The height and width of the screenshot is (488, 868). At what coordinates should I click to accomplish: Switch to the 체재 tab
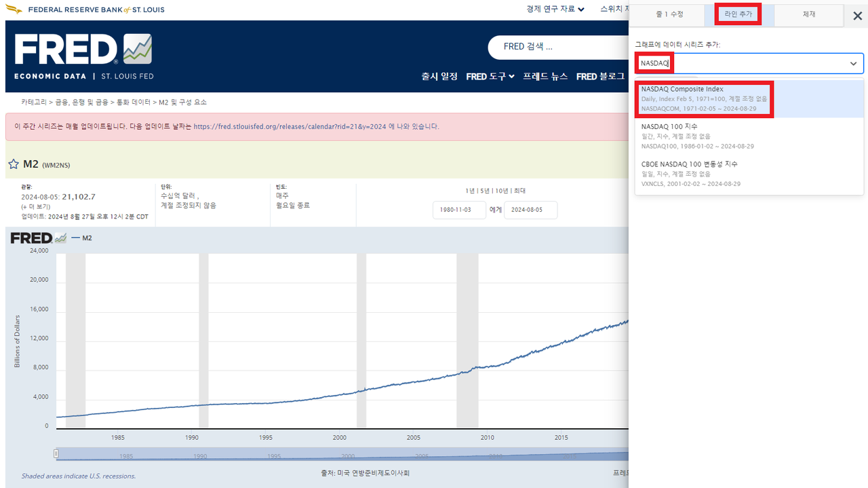pyautogui.click(x=808, y=14)
